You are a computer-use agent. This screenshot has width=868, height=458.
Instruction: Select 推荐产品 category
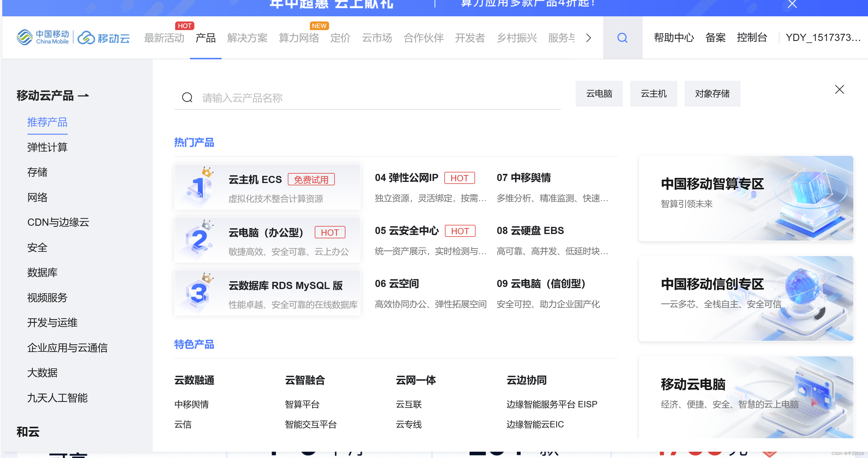click(x=47, y=122)
